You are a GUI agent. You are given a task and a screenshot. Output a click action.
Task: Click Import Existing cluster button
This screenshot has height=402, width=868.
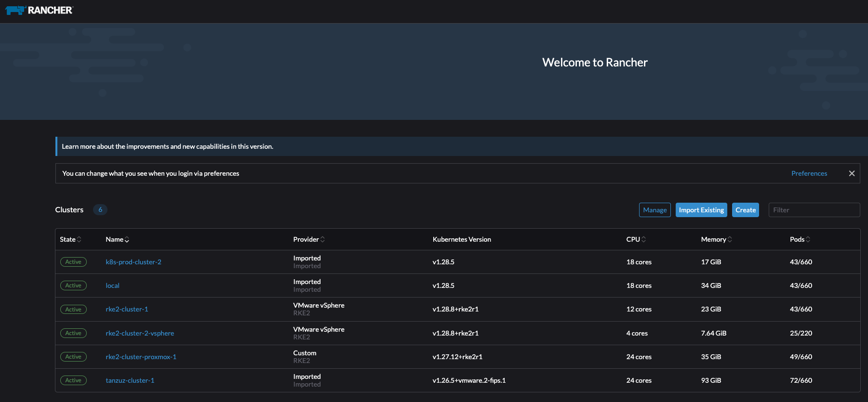click(701, 210)
